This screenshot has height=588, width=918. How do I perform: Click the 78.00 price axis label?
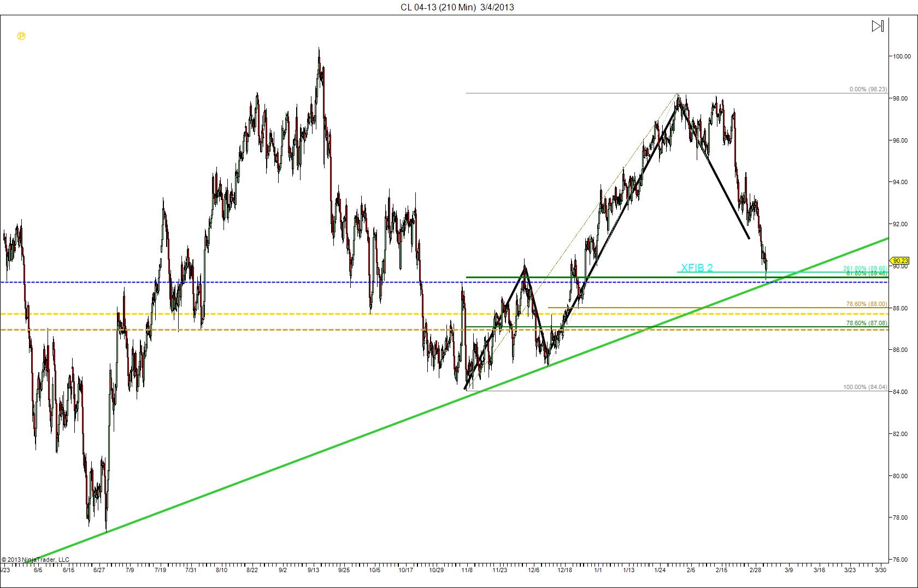[900, 518]
